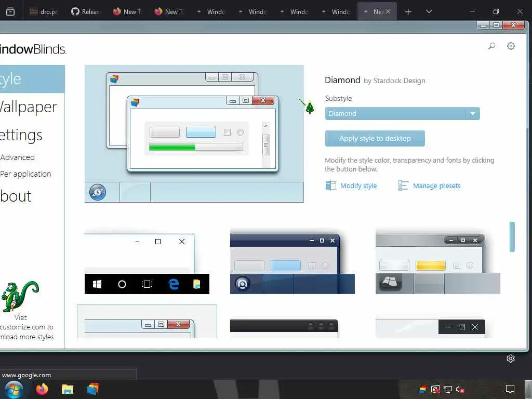Click the Show desktop strip in taskbar
Screen dimensions: 532x399
pos(529,389)
